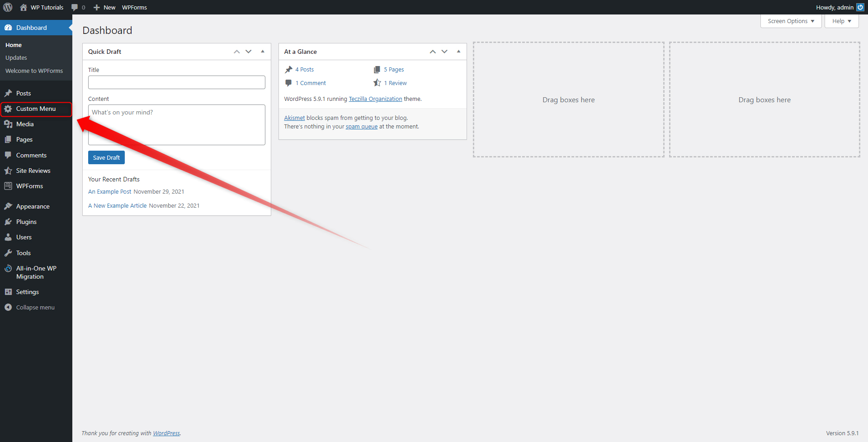Click the pushpin icon beside 4 Posts
This screenshot has height=442, width=868.
point(288,69)
